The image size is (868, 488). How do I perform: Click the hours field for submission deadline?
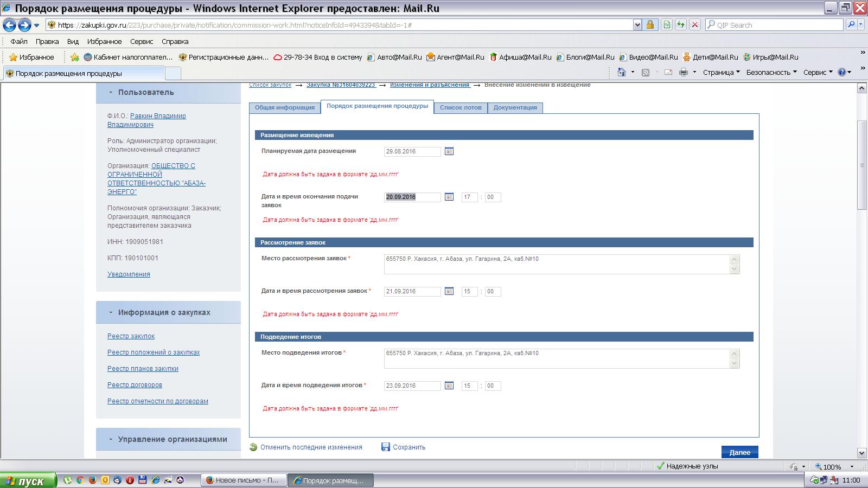[469, 197]
